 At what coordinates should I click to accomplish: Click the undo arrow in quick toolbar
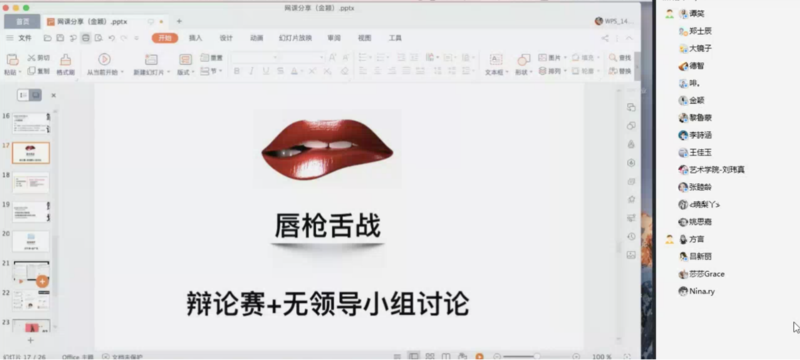click(112, 38)
